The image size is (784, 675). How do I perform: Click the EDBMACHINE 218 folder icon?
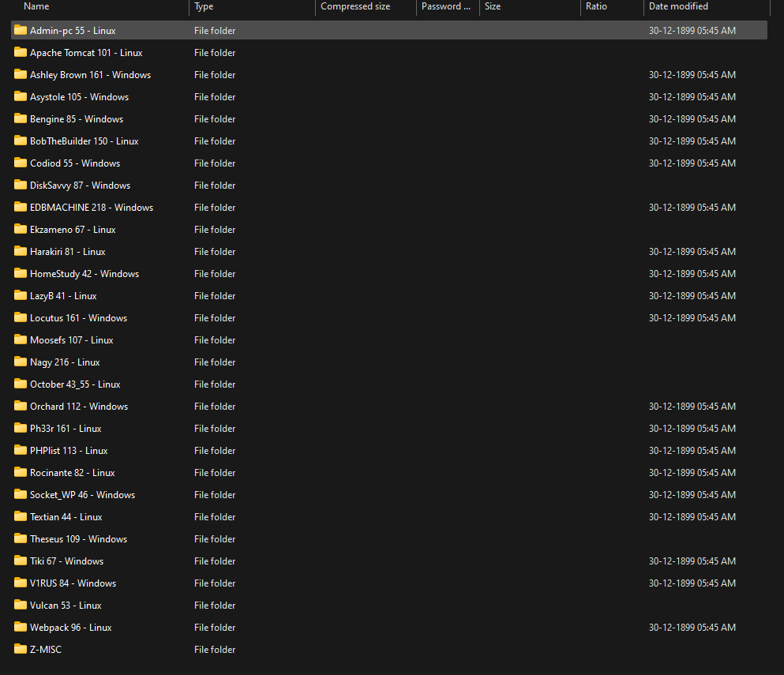[21, 207]
